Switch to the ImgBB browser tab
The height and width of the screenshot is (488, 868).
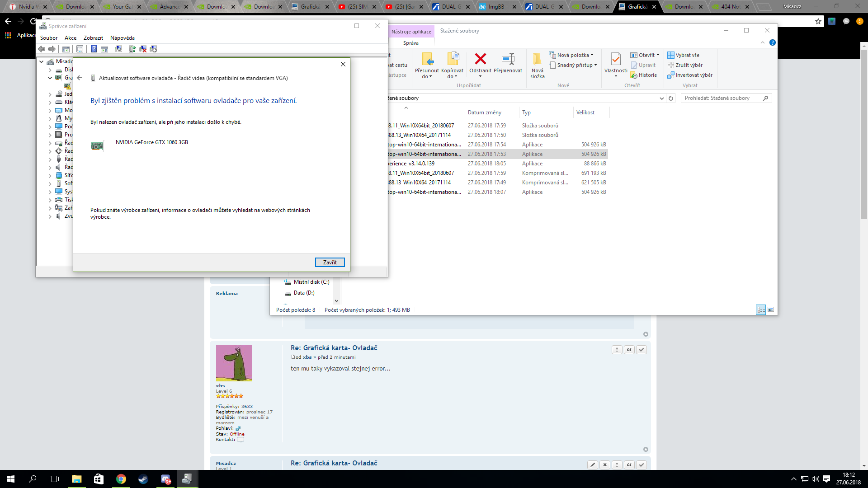pyautogui.click(x=496, y=7)
